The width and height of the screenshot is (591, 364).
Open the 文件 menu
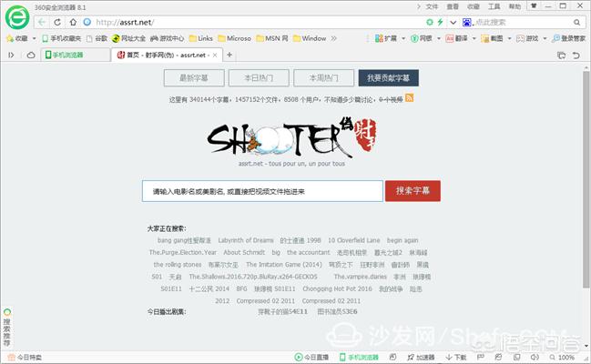(432, 6)
